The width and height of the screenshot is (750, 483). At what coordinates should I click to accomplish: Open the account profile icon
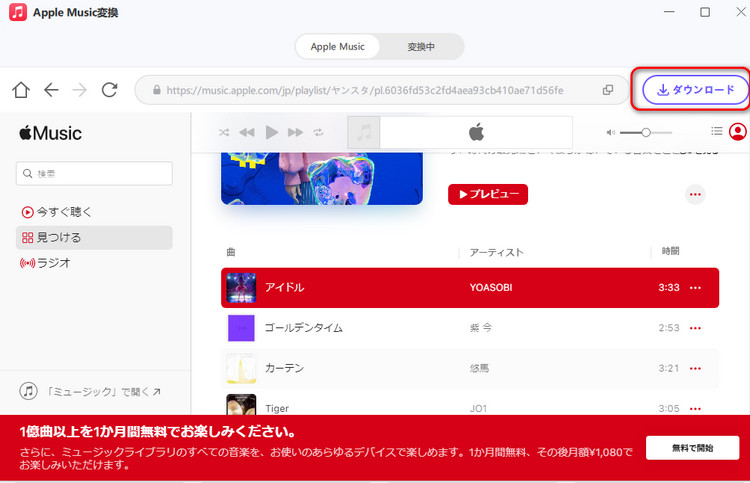[738, 132]
